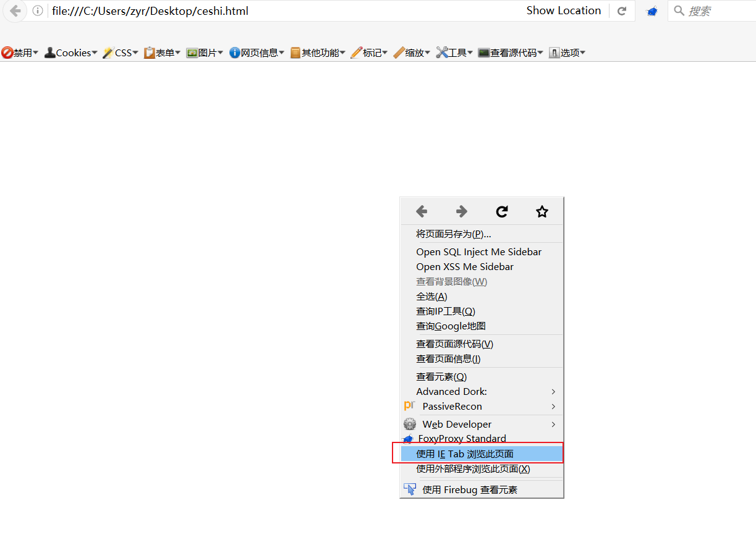Select FoxyProxy Standard menu entry
756x537 pixels.
[x=482, y=439]
